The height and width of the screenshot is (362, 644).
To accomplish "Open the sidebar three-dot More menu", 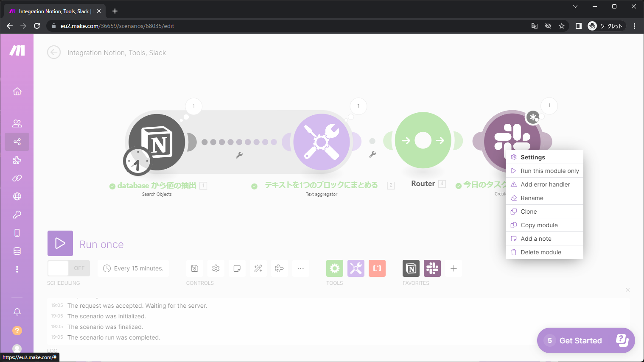I will tap(17, 269).
